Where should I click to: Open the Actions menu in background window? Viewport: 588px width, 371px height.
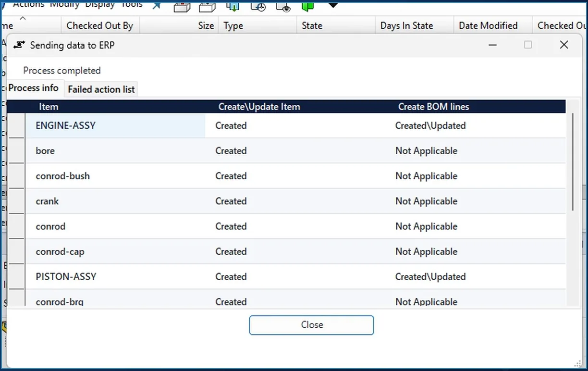(x=28, y=5)
